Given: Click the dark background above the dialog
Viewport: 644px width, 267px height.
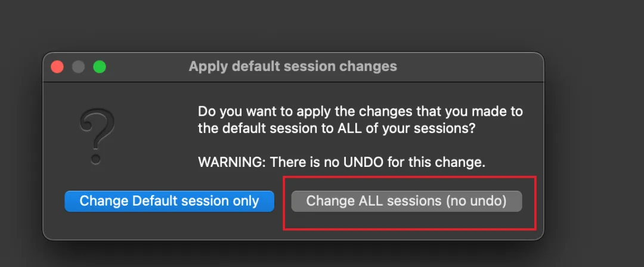Looking at the screenshot, I should (x=298, y=24).
